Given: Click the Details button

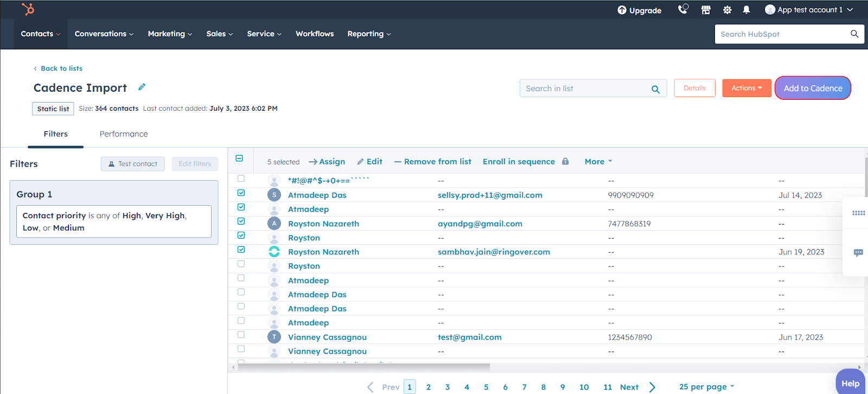Looking at the screenshot, I should coord(694,88).
